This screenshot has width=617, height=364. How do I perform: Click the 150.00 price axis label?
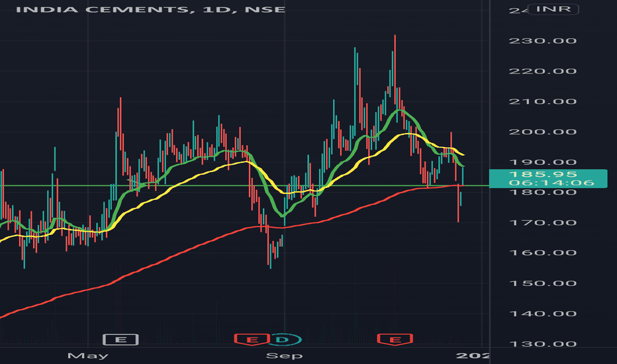click(x=543, y=283)
